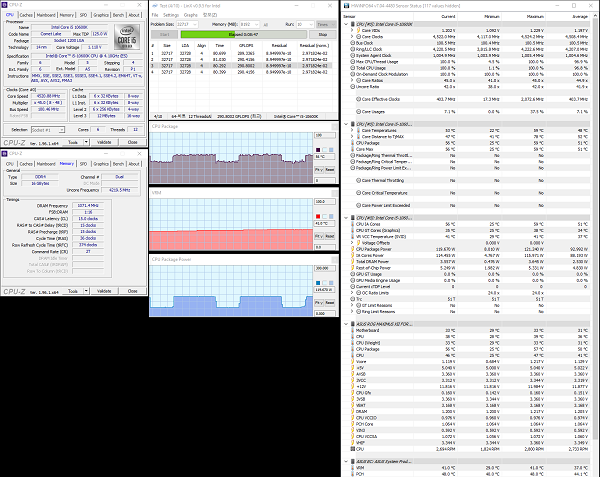This screenshot has width=600, height=477.
Task: Expand the Core Ratios row
Action: [352, 81]
